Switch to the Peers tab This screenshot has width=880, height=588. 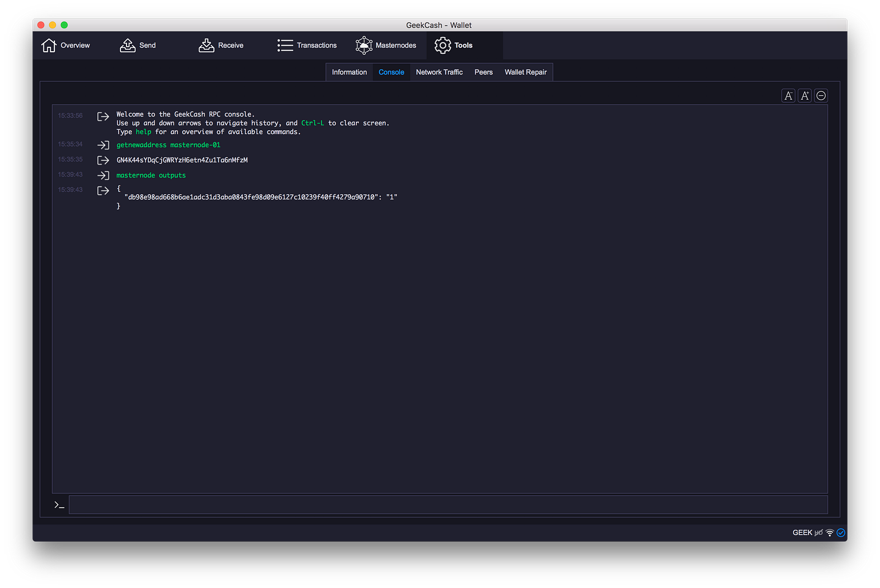coord(483,72)
